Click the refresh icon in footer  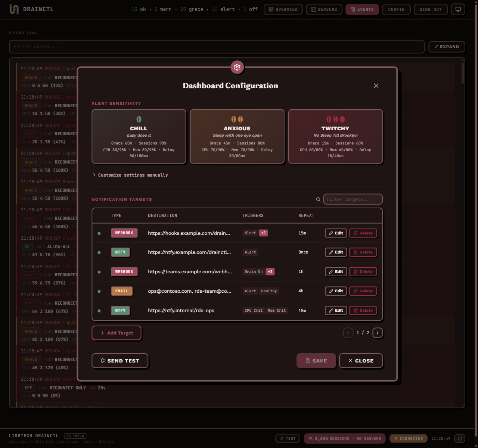tap(460, 438)
